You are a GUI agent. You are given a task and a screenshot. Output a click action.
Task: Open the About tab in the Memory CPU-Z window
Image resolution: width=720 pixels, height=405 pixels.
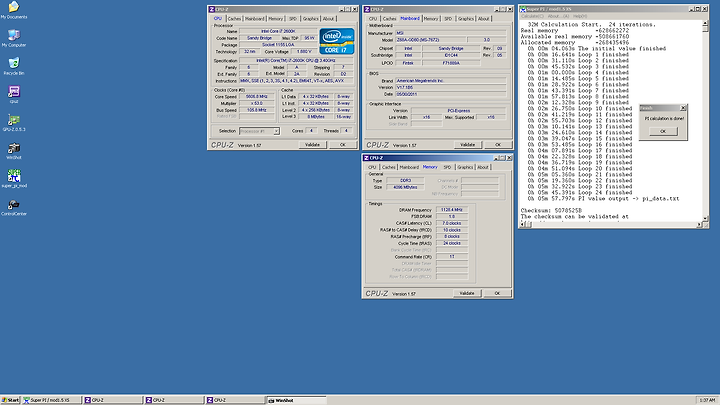point(483,167)
